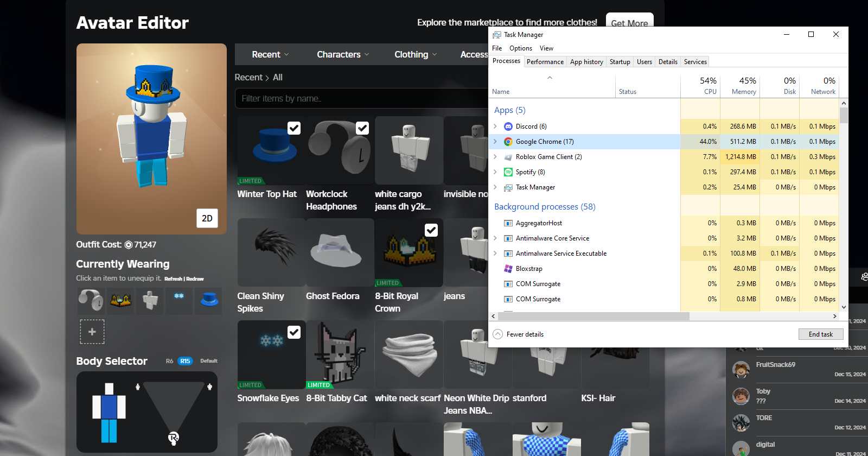This screenshot has height=456, width=868.
Task: Unequip Snowflake Eyes from Currently Wearing
Action: pos(179,301)
